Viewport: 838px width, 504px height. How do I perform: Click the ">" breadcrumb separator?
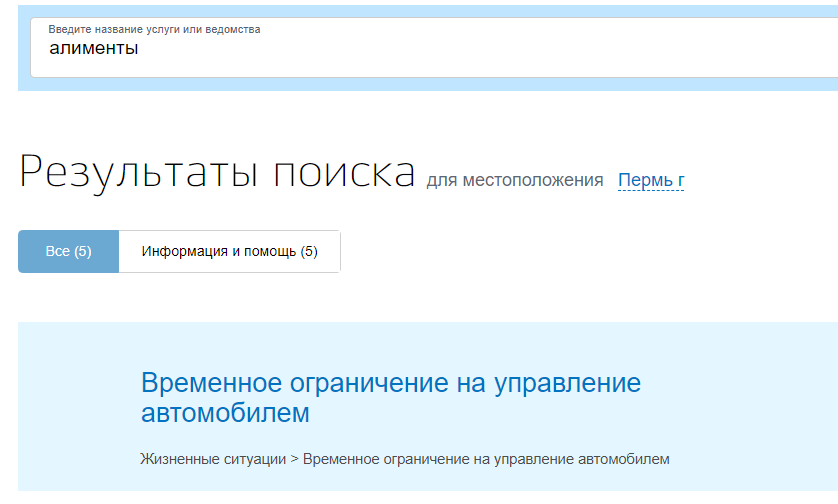[x=295, y=459]
